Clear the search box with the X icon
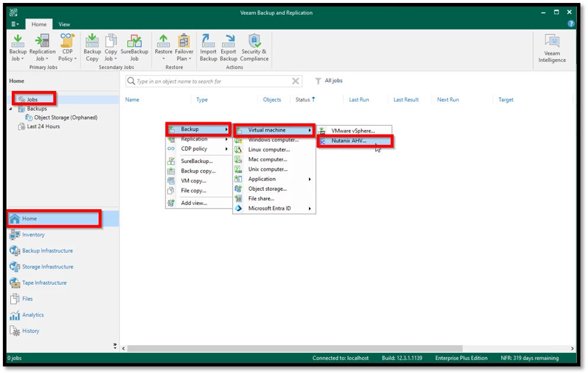 295,81
